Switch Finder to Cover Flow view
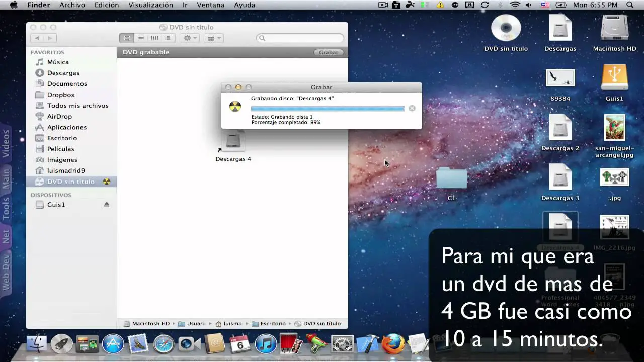This screenshot has width=644, height=362. click(x=168, y=38)
